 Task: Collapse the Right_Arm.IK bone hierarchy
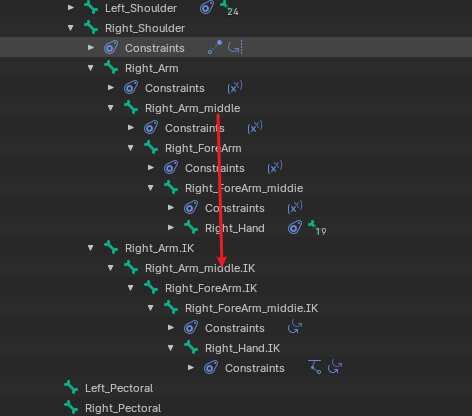[x=91, y=248]
